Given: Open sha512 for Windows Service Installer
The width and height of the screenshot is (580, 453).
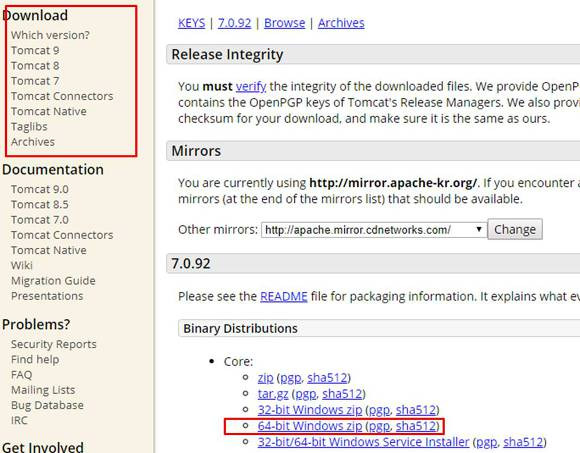Looking at the screenshot, I should click(x=523, y=442).
